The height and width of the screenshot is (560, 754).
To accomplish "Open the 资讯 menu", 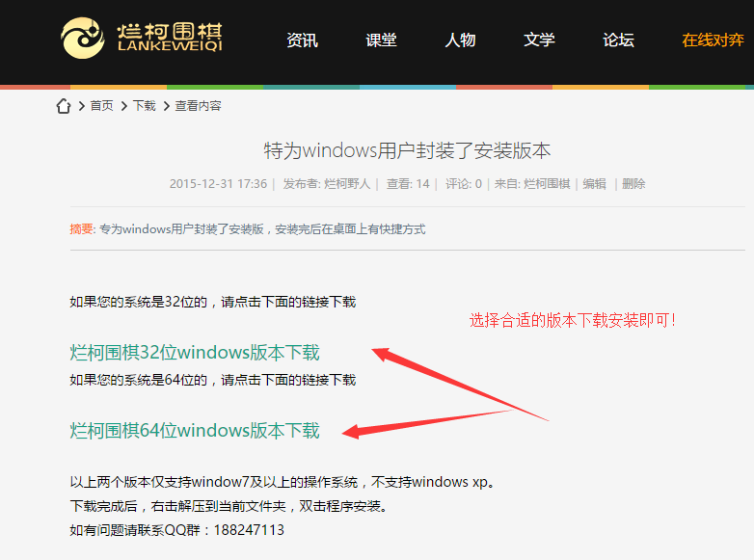I will click(x=302, y=40).
